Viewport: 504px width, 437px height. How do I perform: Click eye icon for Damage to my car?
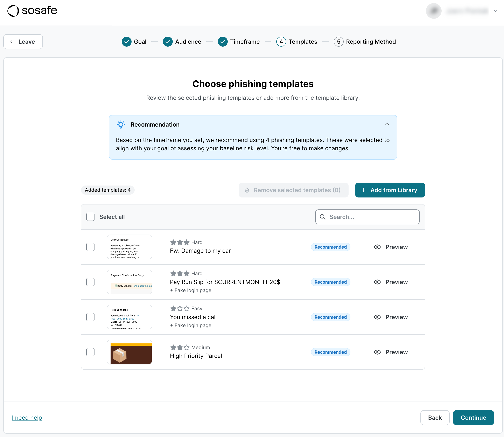click(377, 247)
